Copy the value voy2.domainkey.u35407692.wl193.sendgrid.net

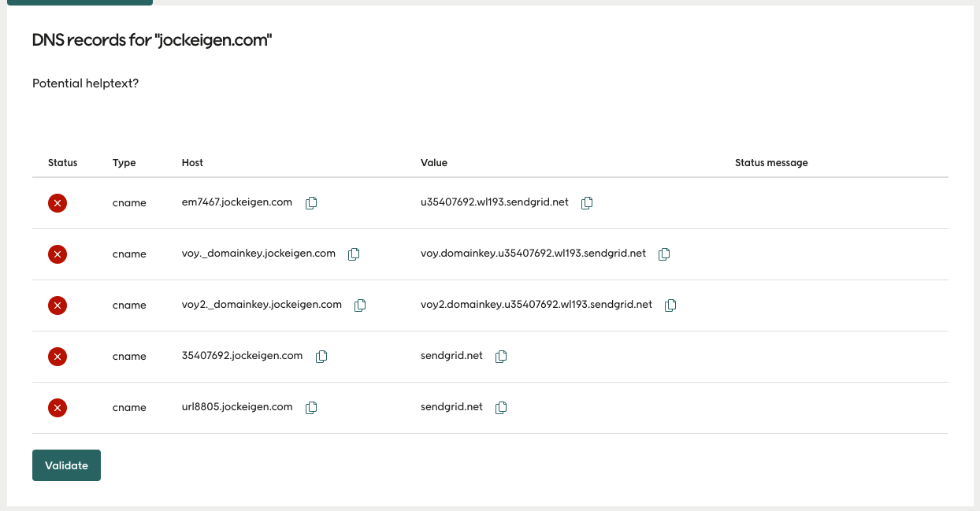(670, 305)
